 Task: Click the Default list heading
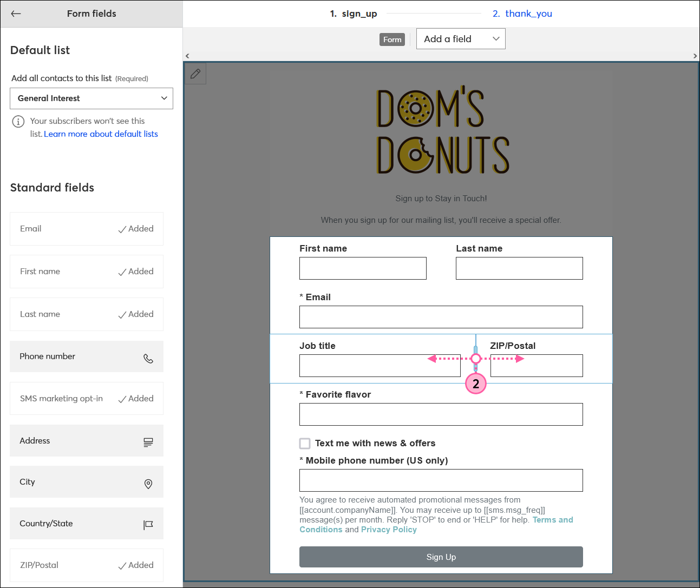40,50
